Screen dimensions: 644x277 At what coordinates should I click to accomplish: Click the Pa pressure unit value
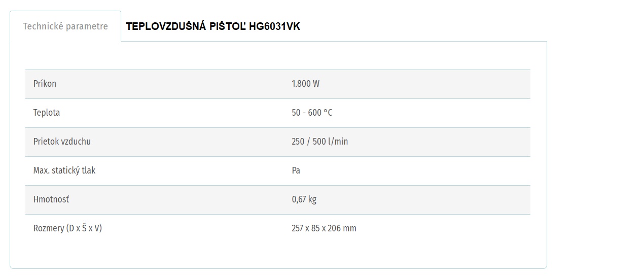point(296,170)
